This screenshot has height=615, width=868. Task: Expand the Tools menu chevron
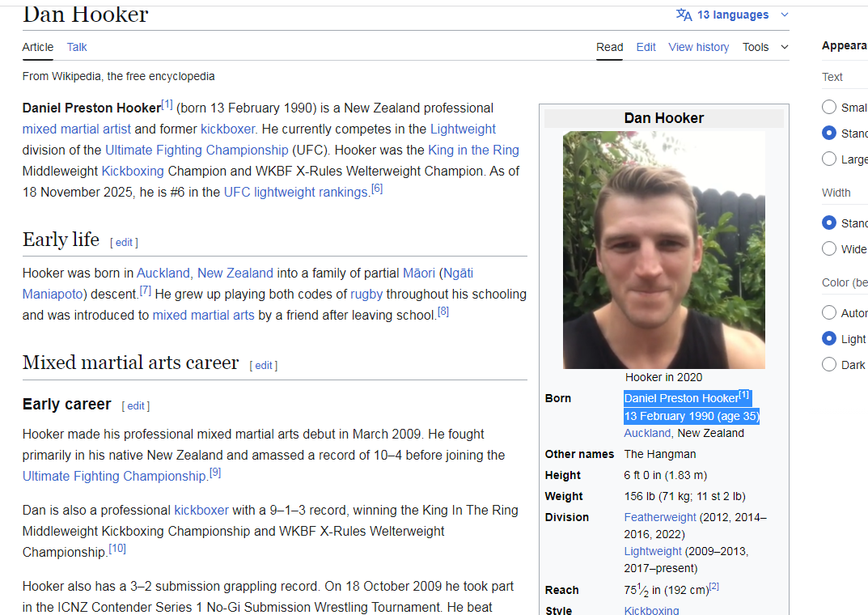pos(785,47)
